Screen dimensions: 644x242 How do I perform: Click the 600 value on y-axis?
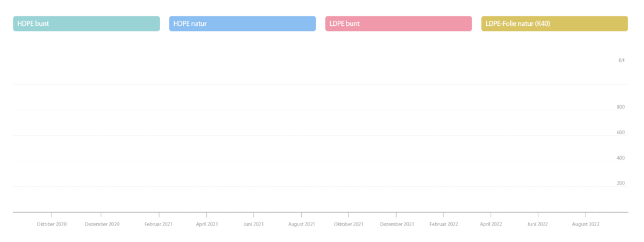[x=621, y=132]
